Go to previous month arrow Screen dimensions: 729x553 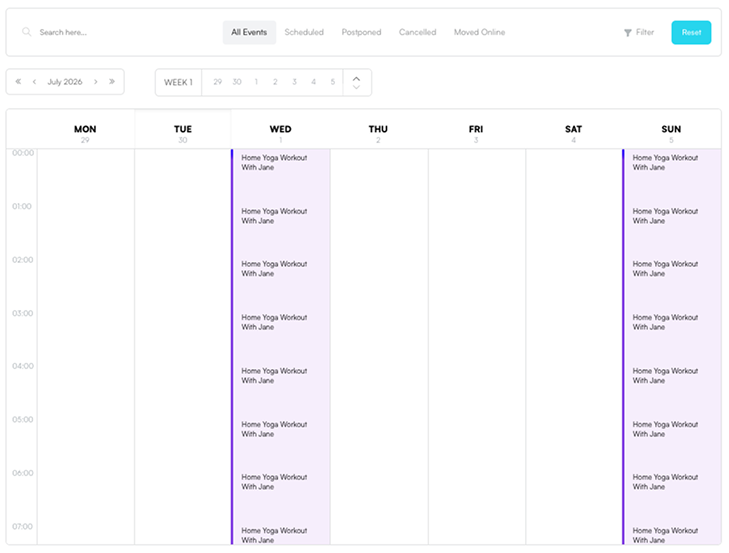coord(34,82)
